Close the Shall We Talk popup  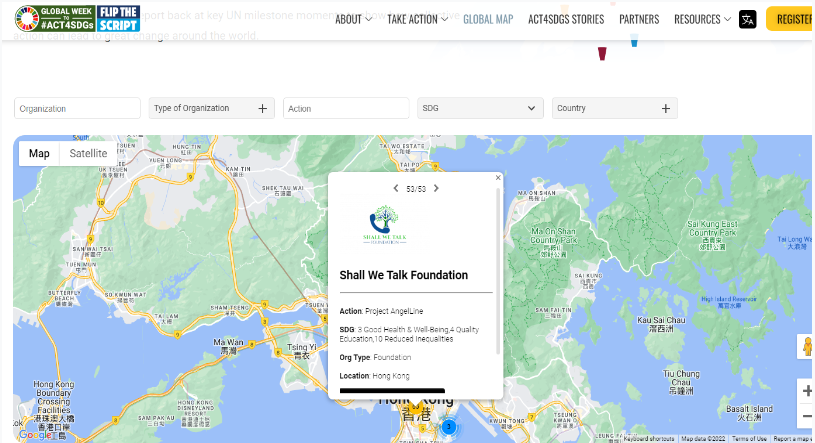click(498, 178)
